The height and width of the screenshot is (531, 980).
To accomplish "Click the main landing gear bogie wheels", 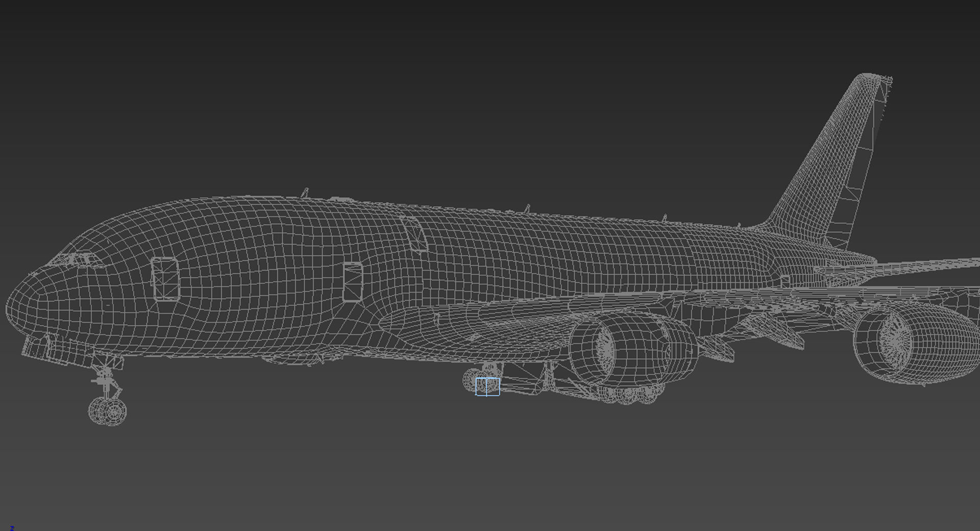I will [x=632, y=395].
